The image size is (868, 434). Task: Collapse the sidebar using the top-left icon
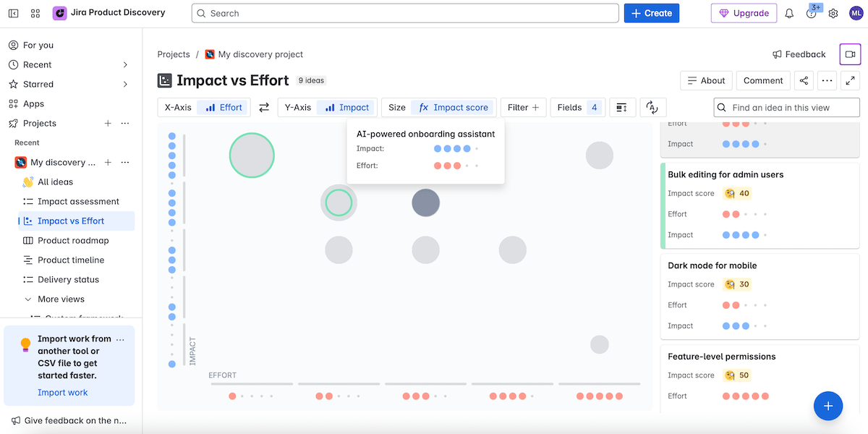13,13
